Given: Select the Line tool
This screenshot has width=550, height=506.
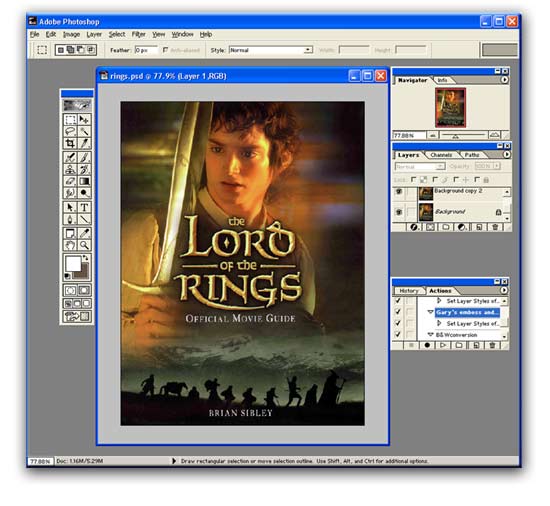Looking at the screenshot, I should pos(84,219).
